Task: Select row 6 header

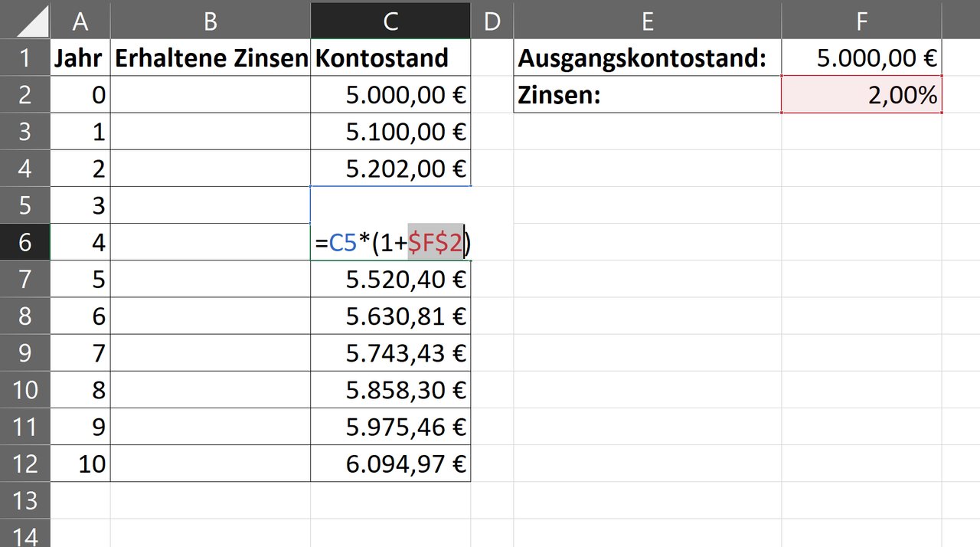Action: [x=24, y=242]
